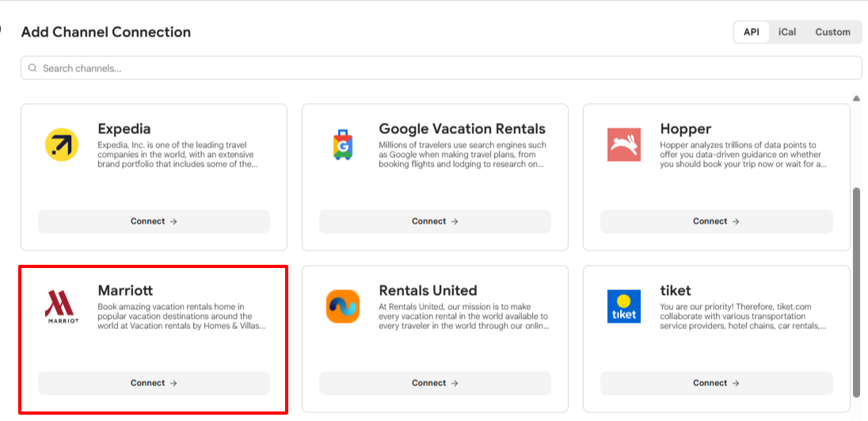Click the Expedia card title
The image size is (868, 421).
tap(124, 128)
